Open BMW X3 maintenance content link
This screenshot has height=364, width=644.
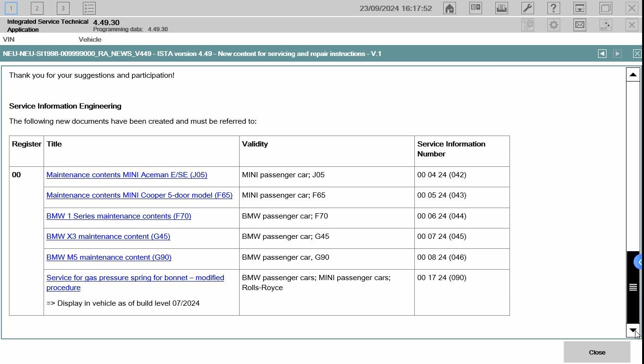108,237
